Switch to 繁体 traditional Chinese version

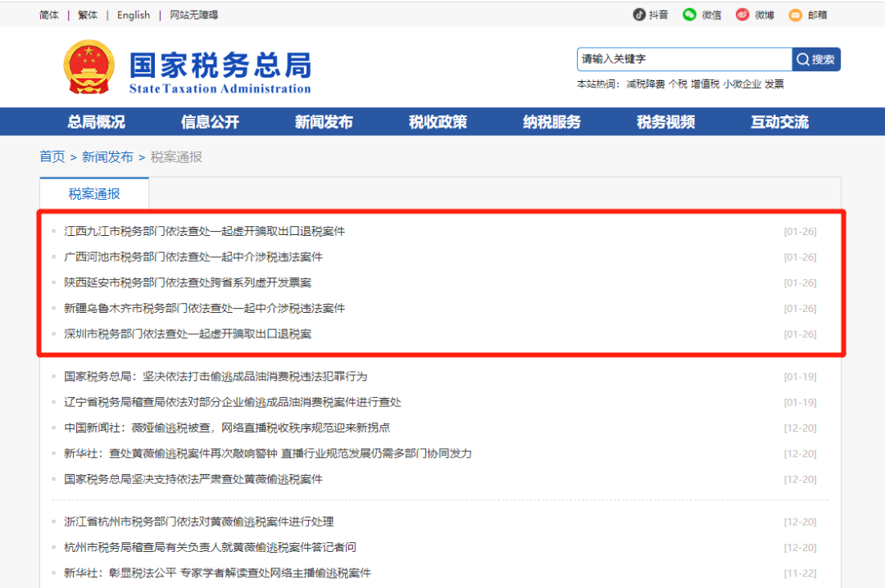pos(88,14)
